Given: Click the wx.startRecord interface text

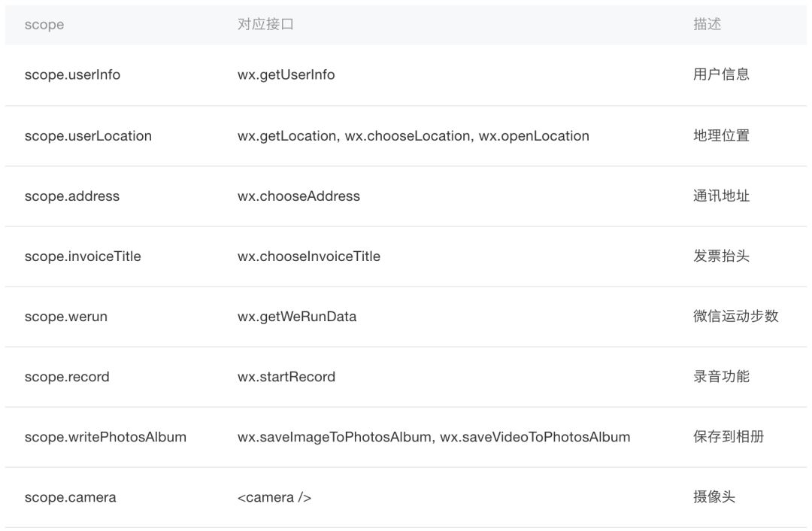Looking at the screenshot, I should [286, 377].
